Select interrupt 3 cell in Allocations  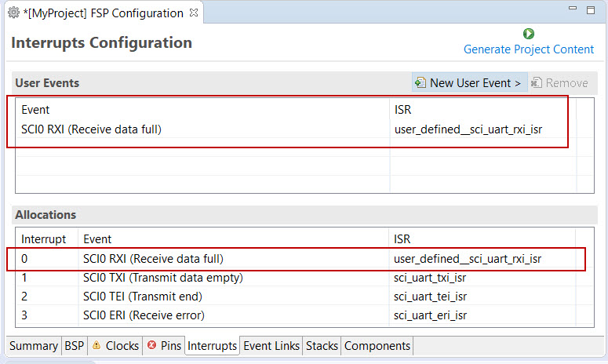24,315
